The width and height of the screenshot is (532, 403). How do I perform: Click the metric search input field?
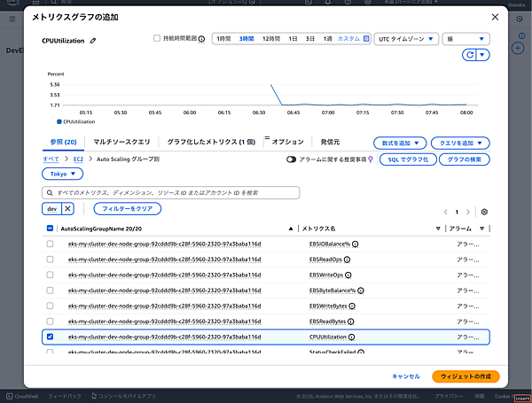pos(171,192)
